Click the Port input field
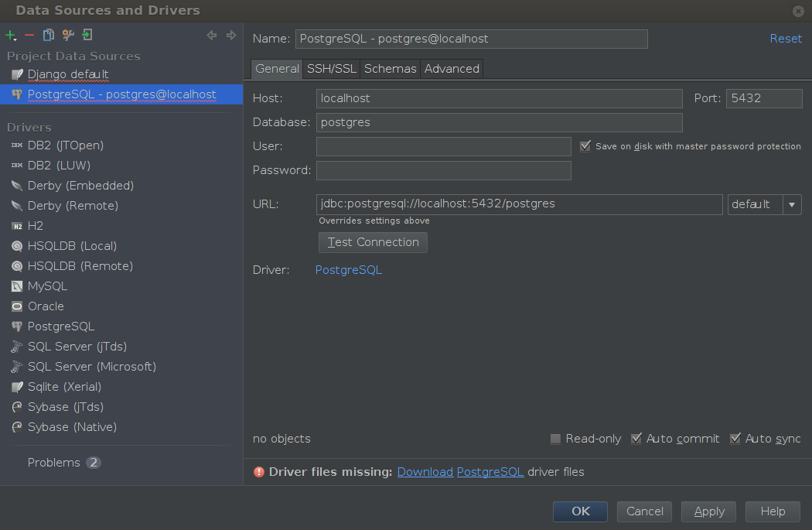The width and height of the screenshot is (812, 530). click(764, 98)
